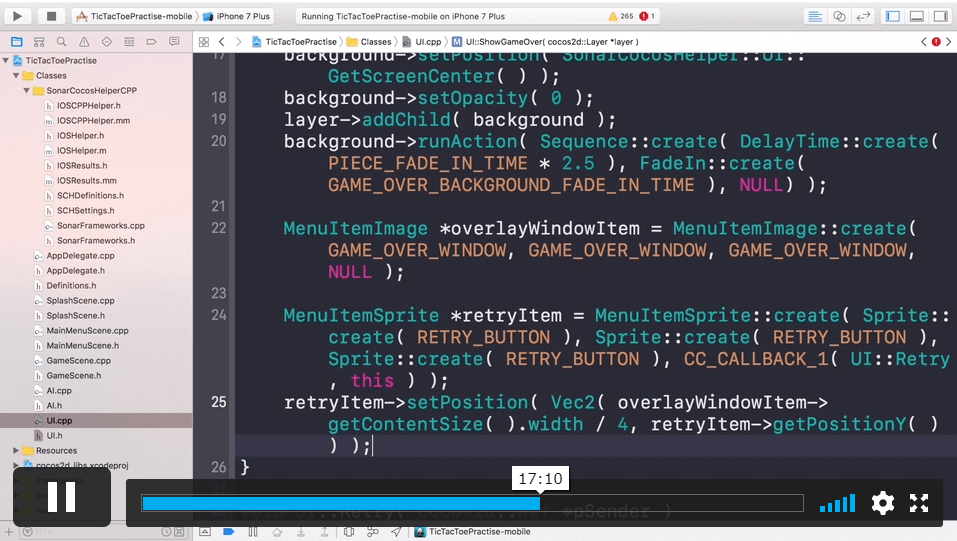The image size is (957, 541).
Task: Open the Breakpoint navigator icon
Action: (x=151, y=42)
